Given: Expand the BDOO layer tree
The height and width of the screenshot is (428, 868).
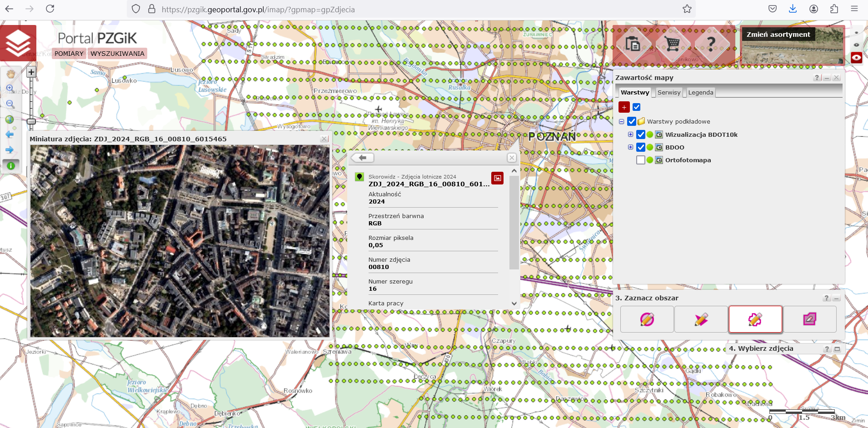Looking at the screenshot, I should coord(630,147).
